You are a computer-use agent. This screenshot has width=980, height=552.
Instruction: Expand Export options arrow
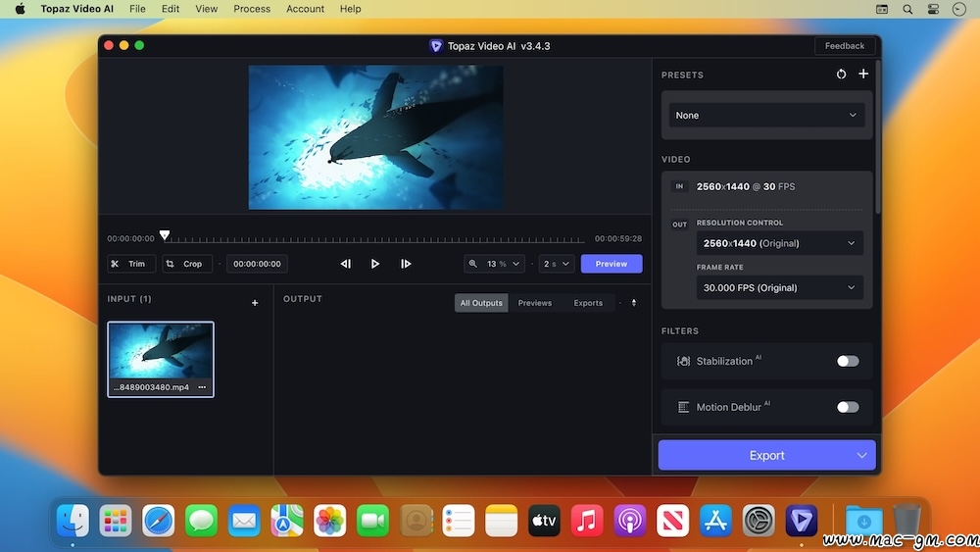pyautogui.click(x=861, y=455)
